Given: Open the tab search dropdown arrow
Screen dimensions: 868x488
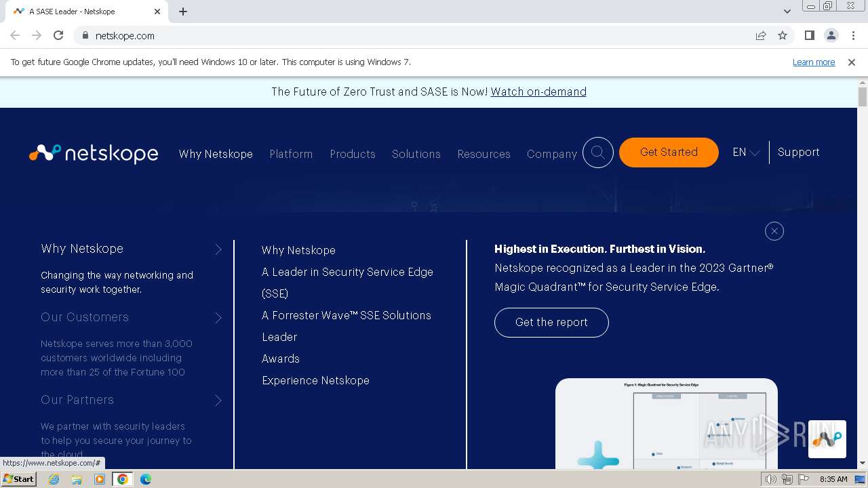Looking at the screenshot, I should coord(787,12).
